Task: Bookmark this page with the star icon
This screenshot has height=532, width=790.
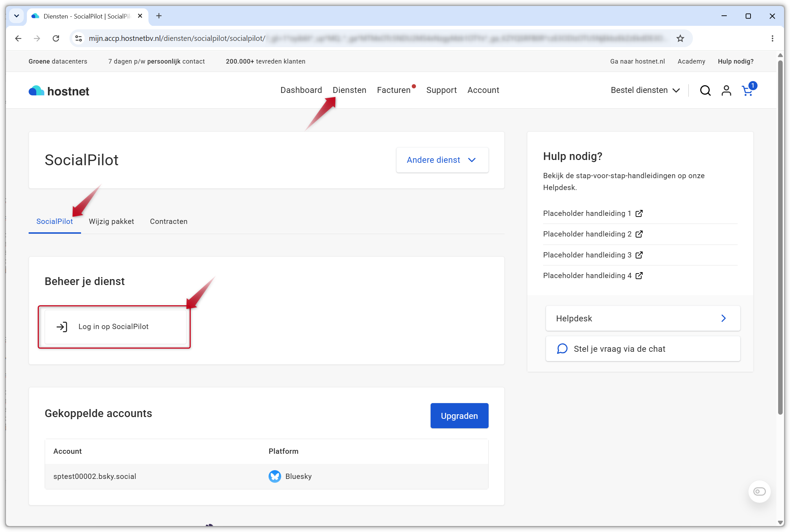Action: pyautogui.click(x=680, y=38)
